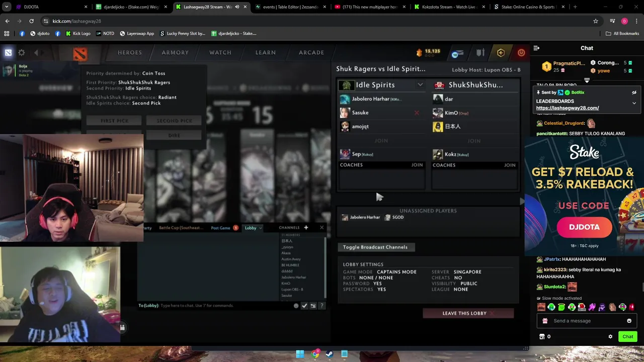Open Dota settings gear icon

tap(22, 52)
